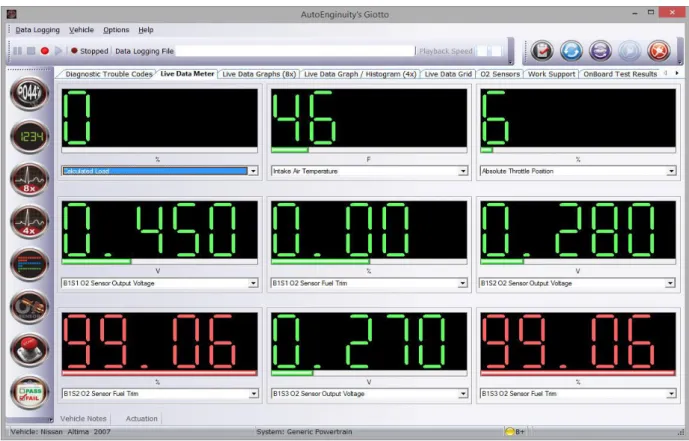Click the 0.450 B1S1 voltage meter display
This screenshot has height=441, width=689.
coord(160,230)
